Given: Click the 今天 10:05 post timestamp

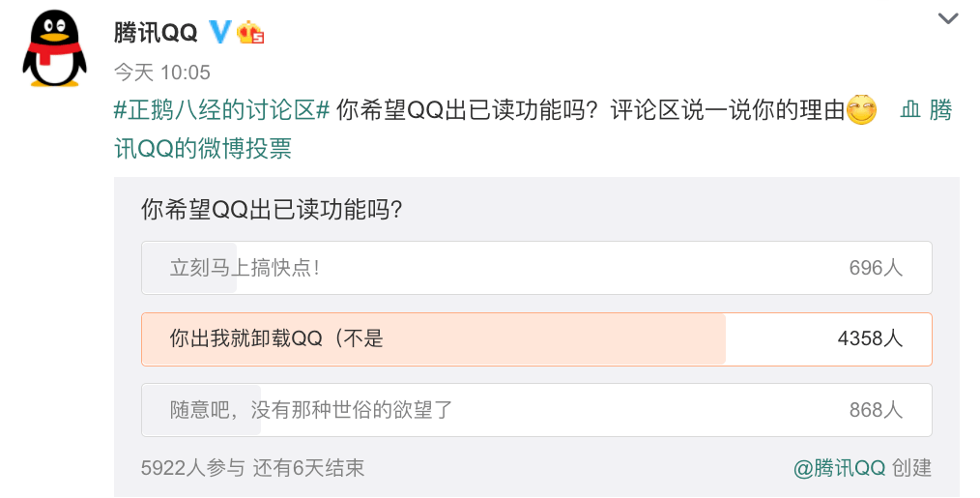Looking at the screenshot, I should tap(161, 72).
